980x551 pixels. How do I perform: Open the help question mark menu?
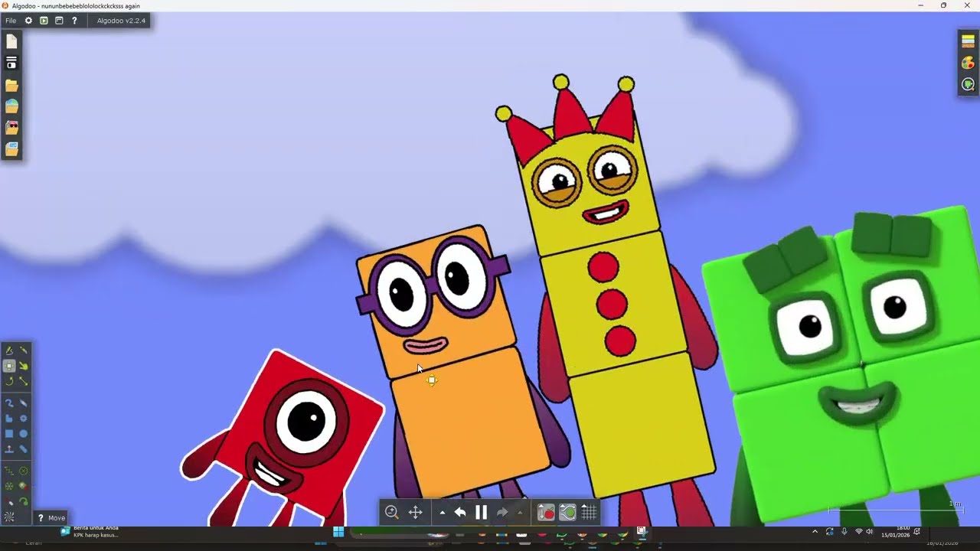(74, 21)
